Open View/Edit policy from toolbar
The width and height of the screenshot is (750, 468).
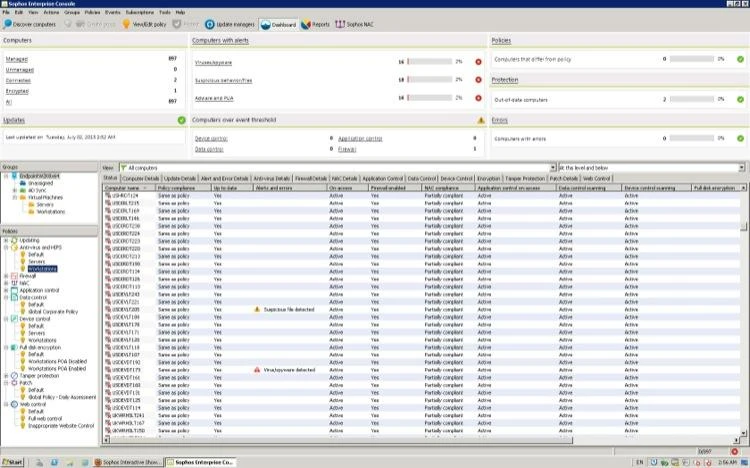coord(144,24)
